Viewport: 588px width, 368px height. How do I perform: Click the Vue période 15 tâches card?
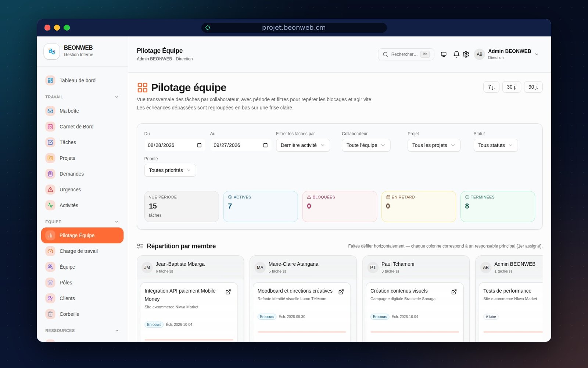(x=182, y=206)
